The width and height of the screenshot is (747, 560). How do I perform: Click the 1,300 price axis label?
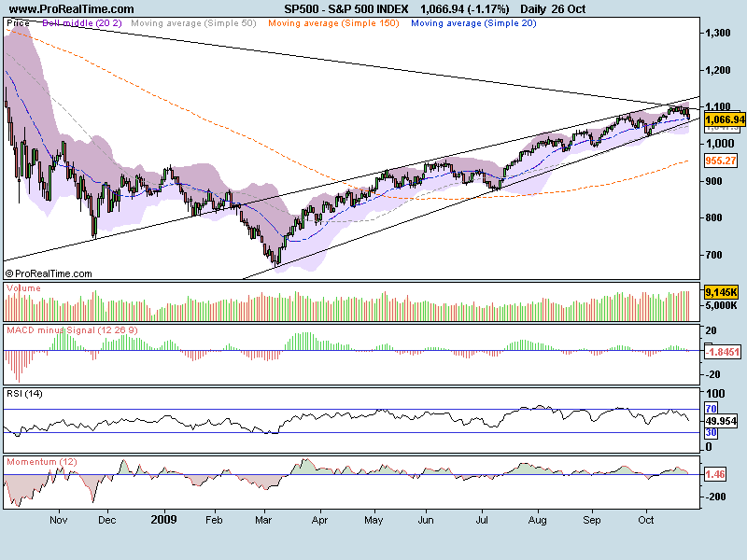click(x=718, y=33)
